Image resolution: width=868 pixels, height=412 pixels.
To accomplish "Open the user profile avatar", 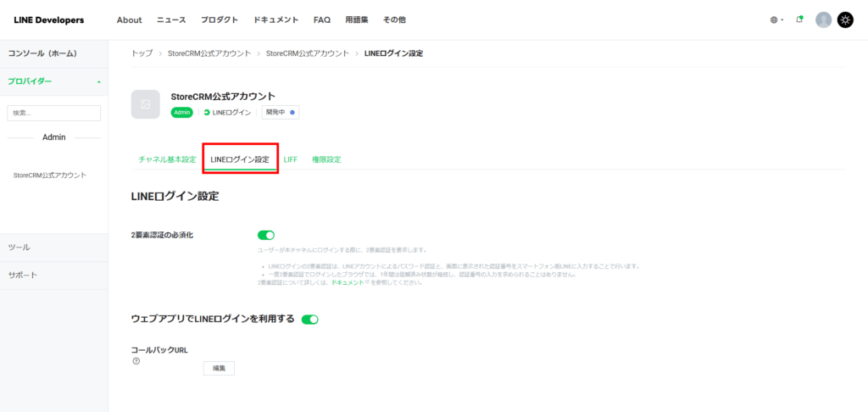I will pos(823,20).
